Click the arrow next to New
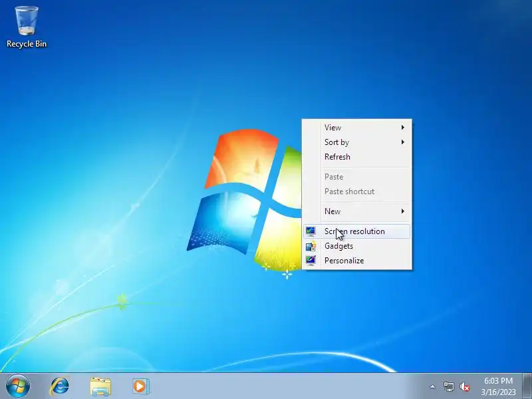532x399 pixels. click(x=403, y=211)
